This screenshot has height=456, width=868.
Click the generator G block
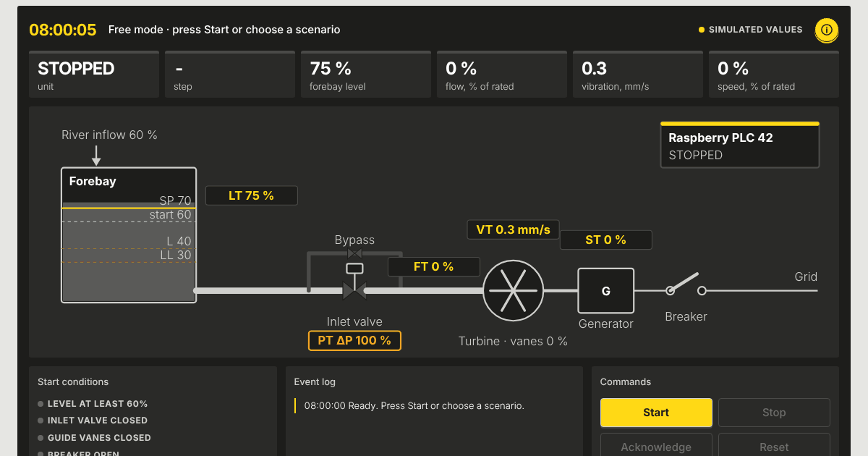[606, 291]
